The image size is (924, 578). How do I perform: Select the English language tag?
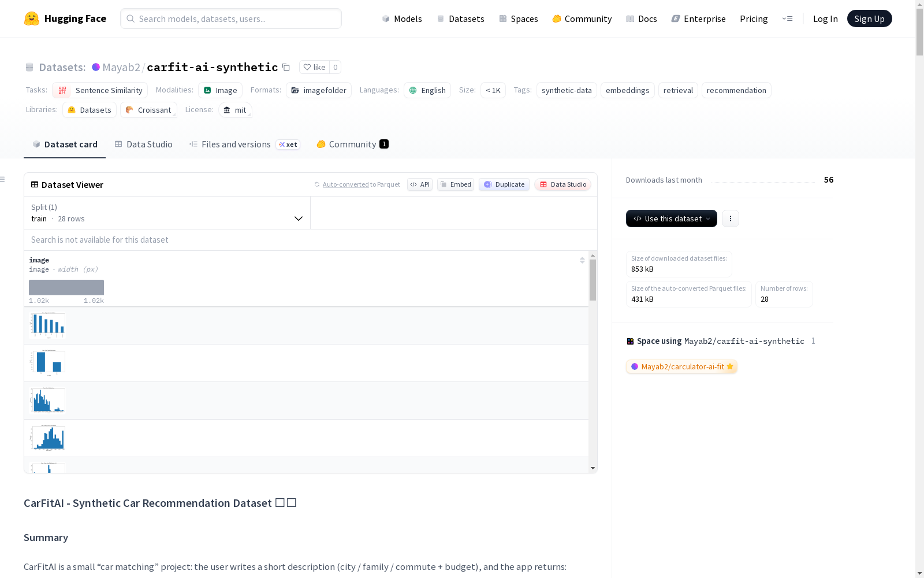pos(427,90)
